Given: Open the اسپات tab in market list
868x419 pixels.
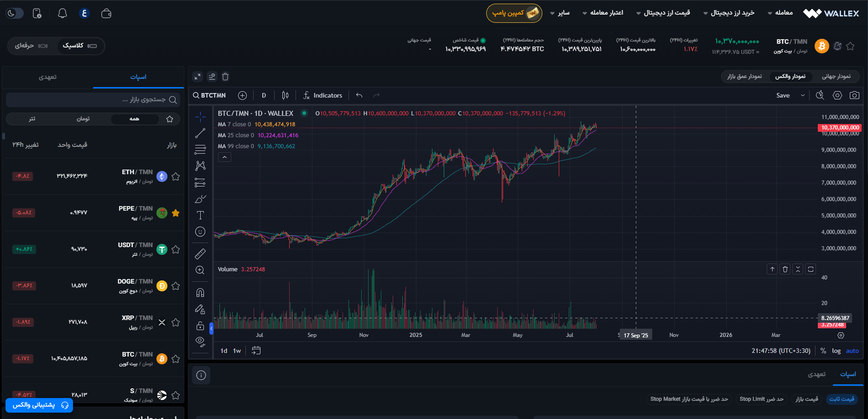Looking at the screenshot, I should point(138,77).
